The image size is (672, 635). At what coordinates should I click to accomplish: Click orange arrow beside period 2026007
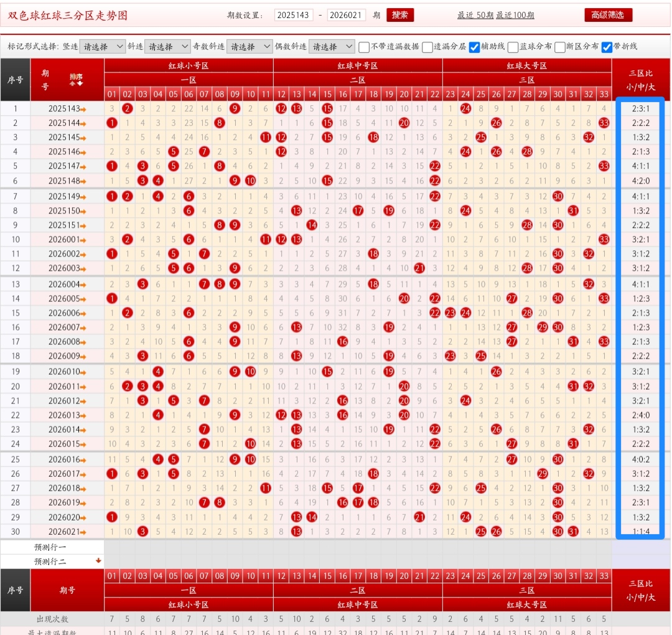[83, 329]
